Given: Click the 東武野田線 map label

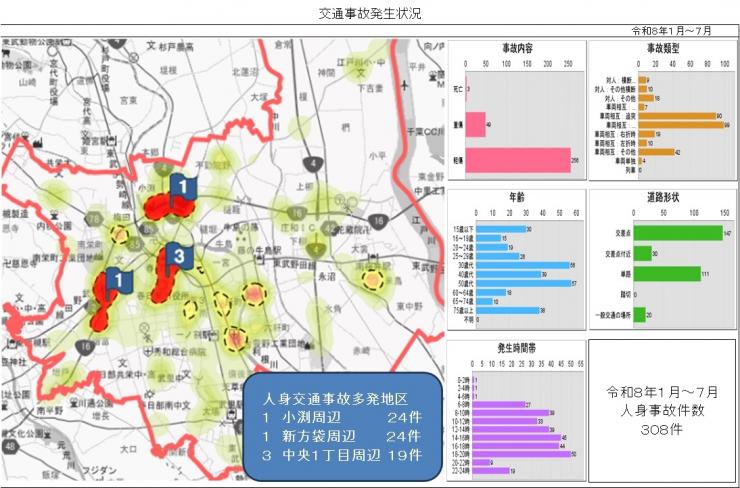Looking at the screenshot, I should (294, 264).
